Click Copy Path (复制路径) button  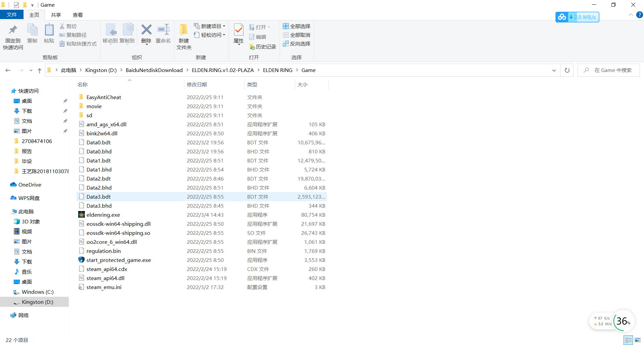tap(73, 35)
